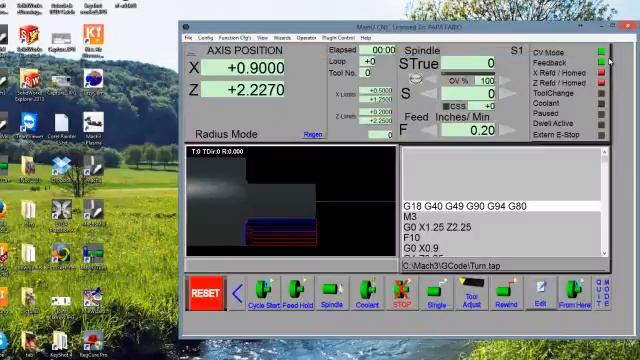Viewport: 640px width, 360px height.
Task: Click the Extern E-Stop indicator LED
Action: pyautogui.click(x=602, y=135)
